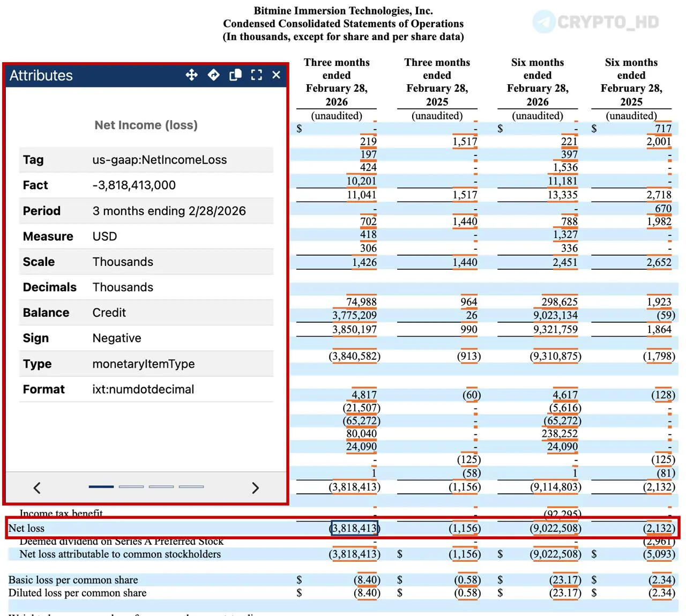Click the copy icon in Attributes header
This screenshot has width=686, height=616.
[x=235, y=75]
